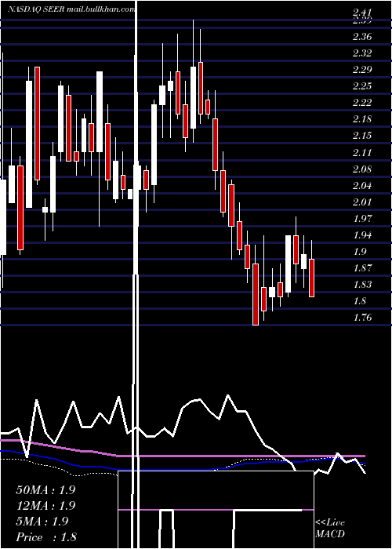This screenshot has width=392, height=549.
Task: Select the 2.08 price axis label
Action: point(362,169)
